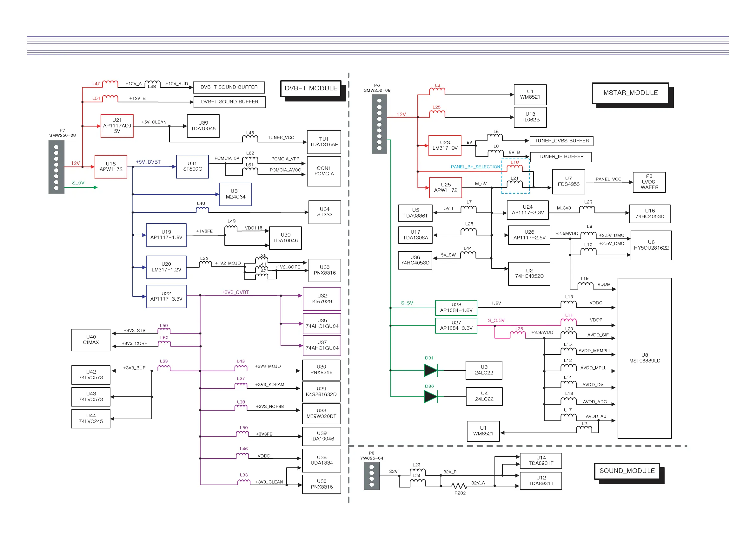Click the TU1 TDA1316AF tuner block
Viewport: 756px width, 534px height.
point(324,142)
